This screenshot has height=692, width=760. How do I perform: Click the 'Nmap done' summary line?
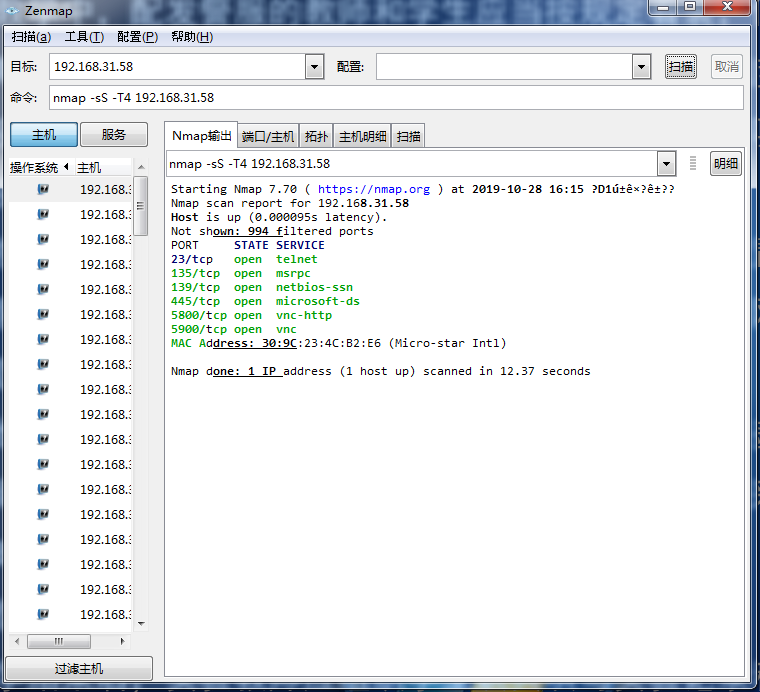[x=380, y=372]
